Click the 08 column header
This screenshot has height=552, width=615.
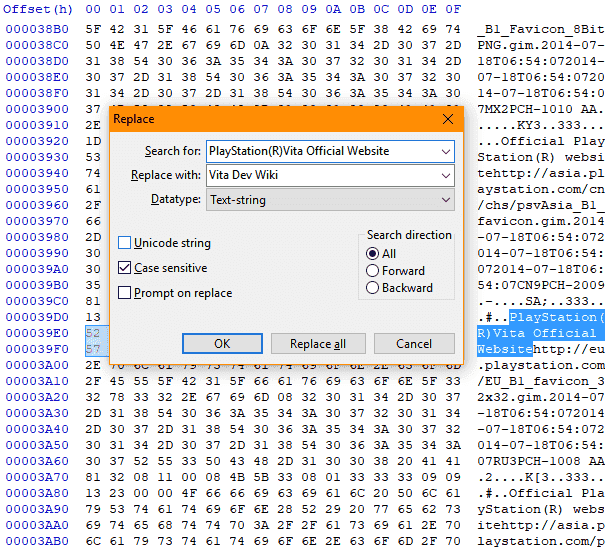285,9
